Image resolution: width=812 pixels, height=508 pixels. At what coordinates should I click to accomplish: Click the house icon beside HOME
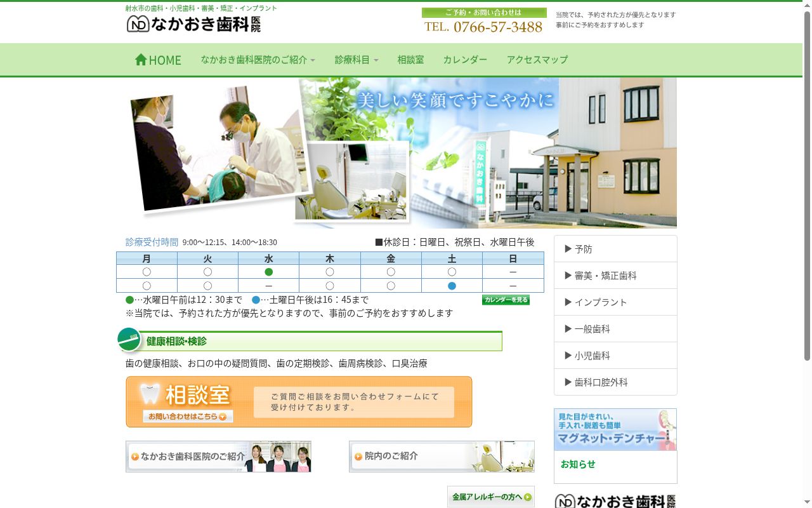coord(141,59)
